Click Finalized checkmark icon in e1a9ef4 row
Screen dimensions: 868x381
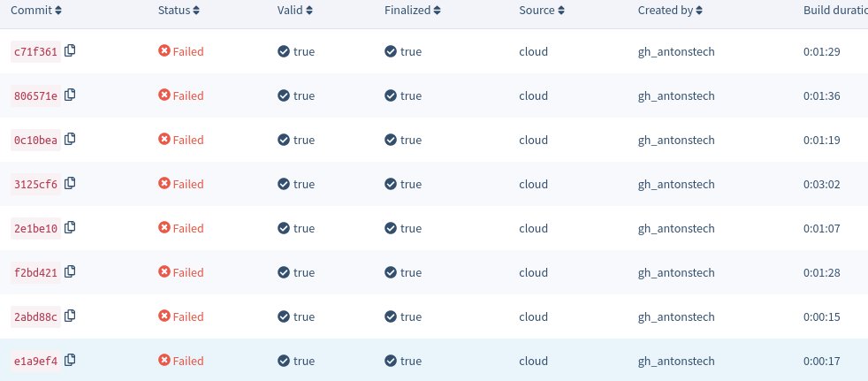click(391, 361)
